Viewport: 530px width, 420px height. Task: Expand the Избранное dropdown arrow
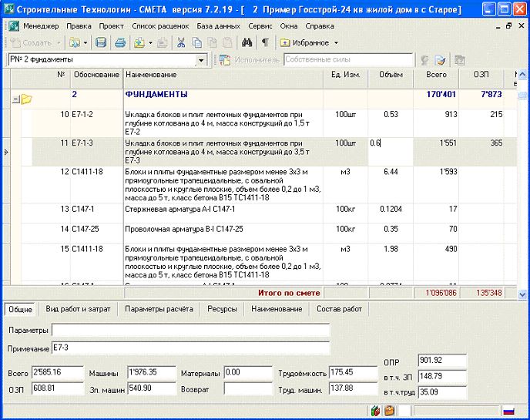pos(336,43)
